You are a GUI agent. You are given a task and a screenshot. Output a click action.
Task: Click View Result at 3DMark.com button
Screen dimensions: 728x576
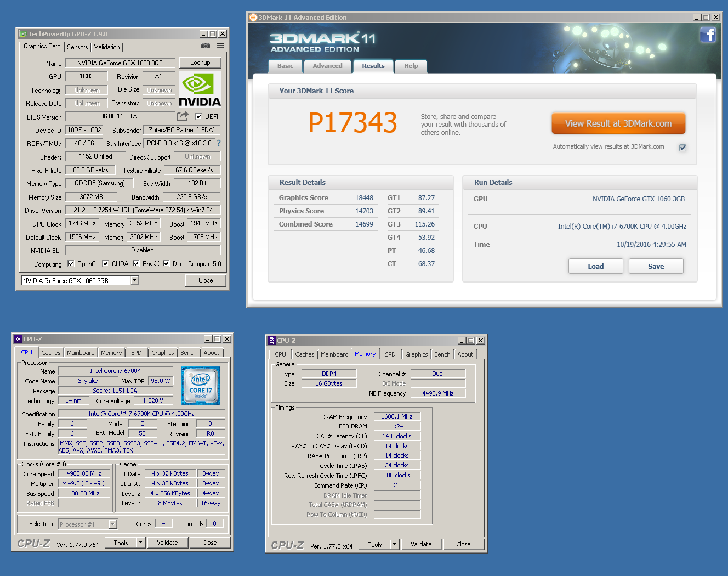[x=618, y=123]
